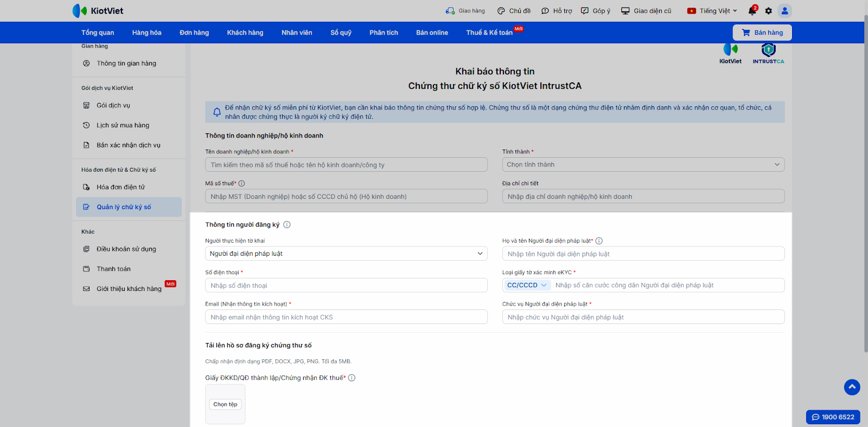
Task: Open the Sổ quỹ menu
Action: coord(341,33)
